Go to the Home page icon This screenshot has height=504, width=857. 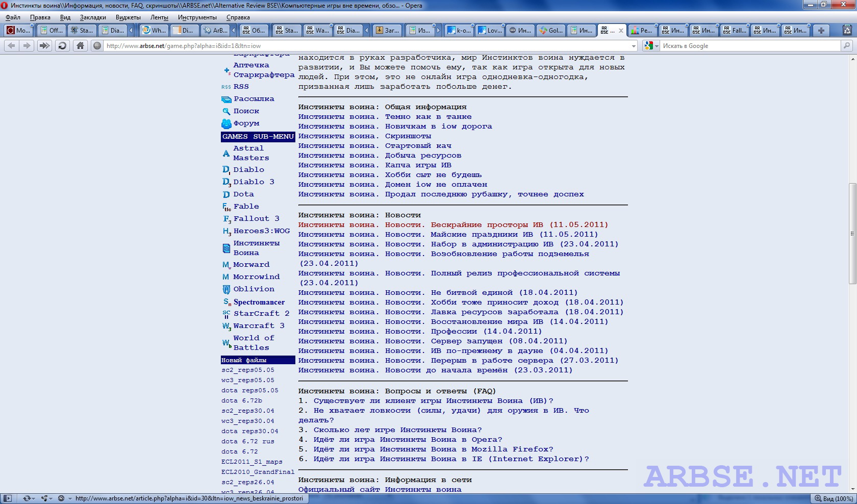click(80, 46)
